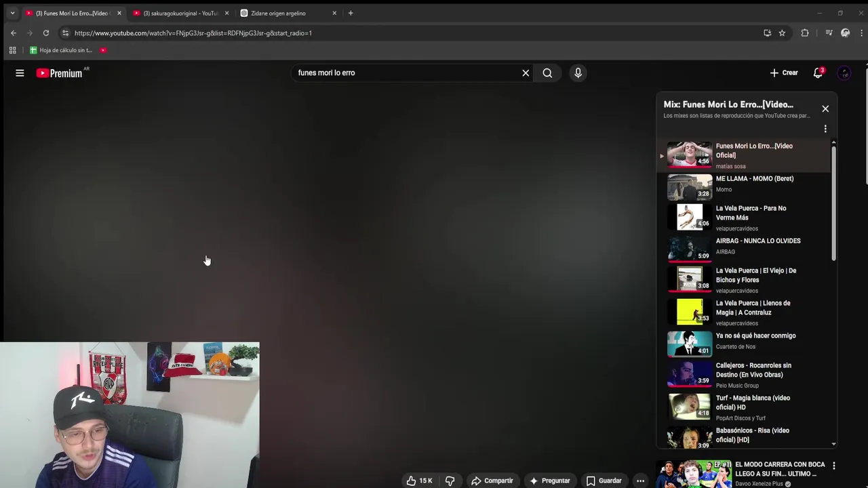868x488 pixels.
Task: Save video with the Guardar button
Action: tap(604, 481)
